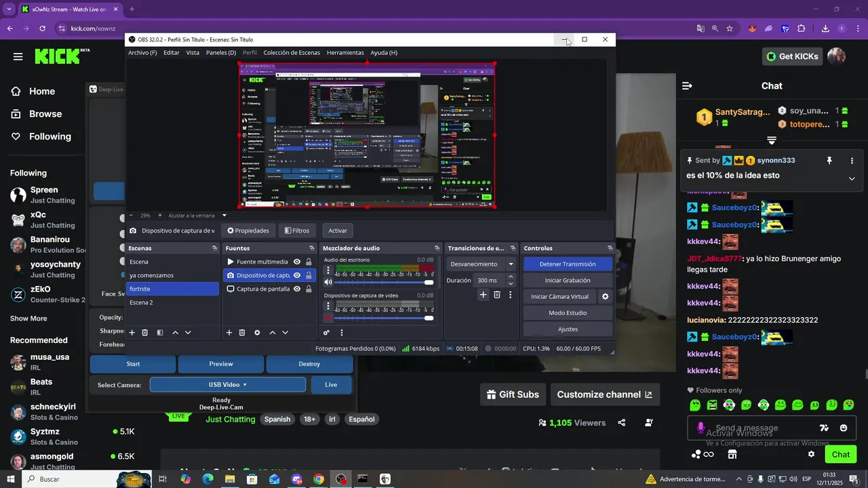The height and width of the screenshot is (488, 868).
Task: Move source down in Fuentes panel
Action: tap(285, 333)
